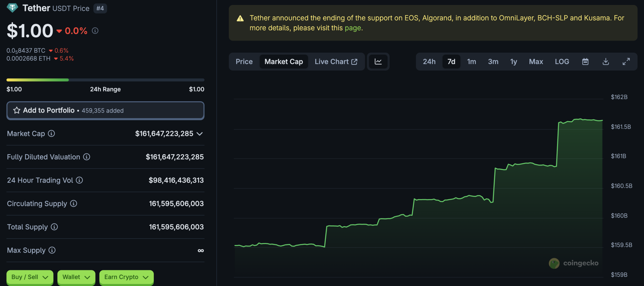Screen dimensions: 644x286
Task: Click the Tether logo icon
Action: point(12,8)
